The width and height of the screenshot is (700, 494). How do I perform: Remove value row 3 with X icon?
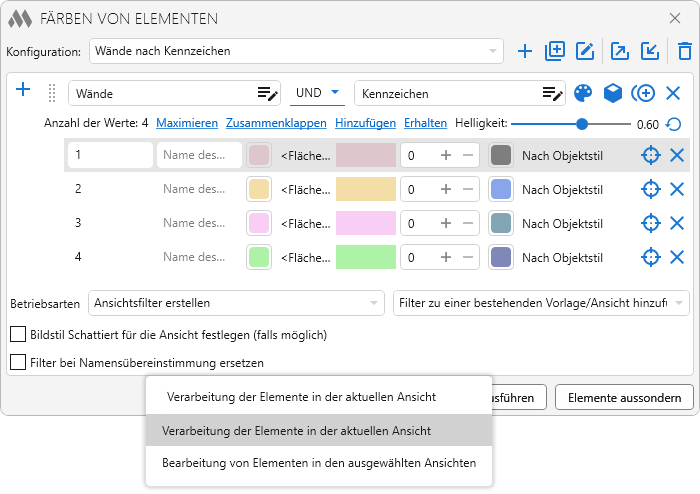click(x=677, y=223)
